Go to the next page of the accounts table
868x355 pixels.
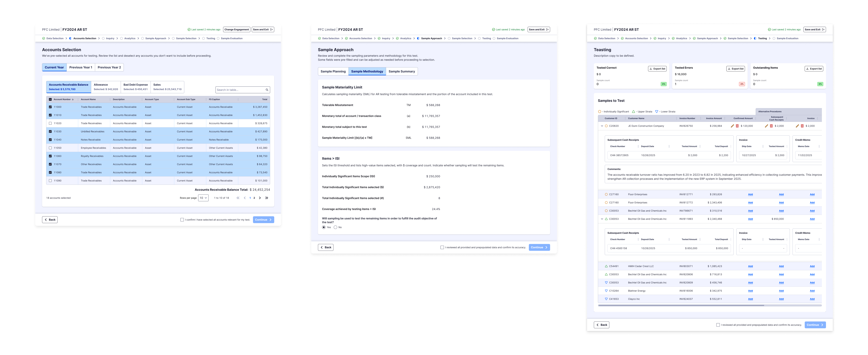[x=260, y=198]
